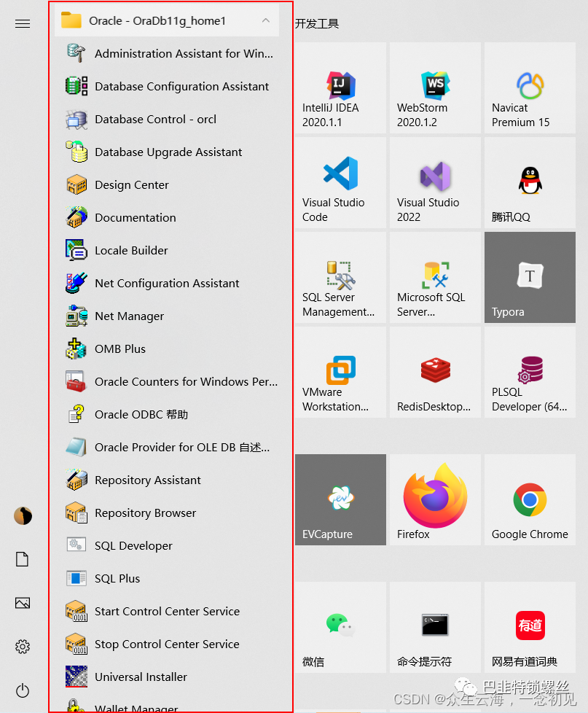Click the Oracle - OraDb11g_home1 folder icon

point(71,20)
